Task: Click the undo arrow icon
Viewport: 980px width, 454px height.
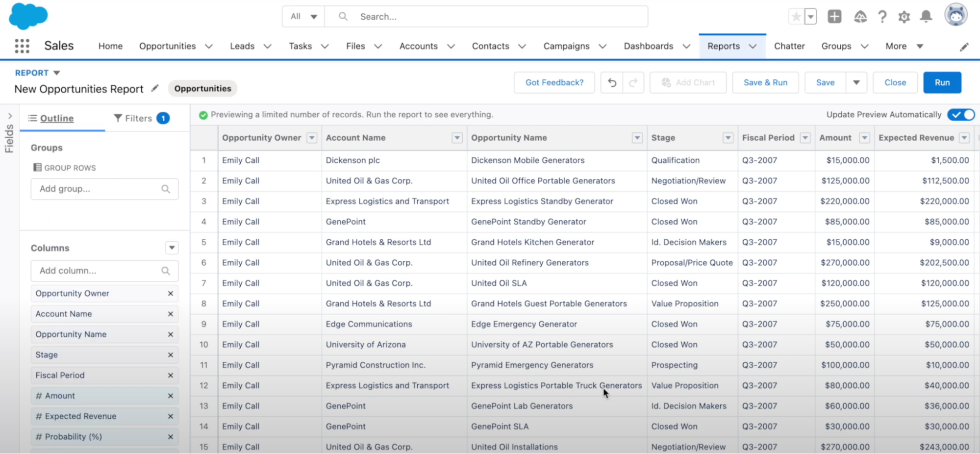Action: (611, 82)
